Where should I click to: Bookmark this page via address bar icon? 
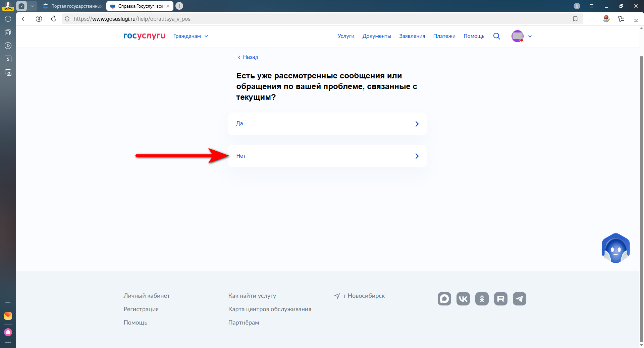(x=575, y=19)
